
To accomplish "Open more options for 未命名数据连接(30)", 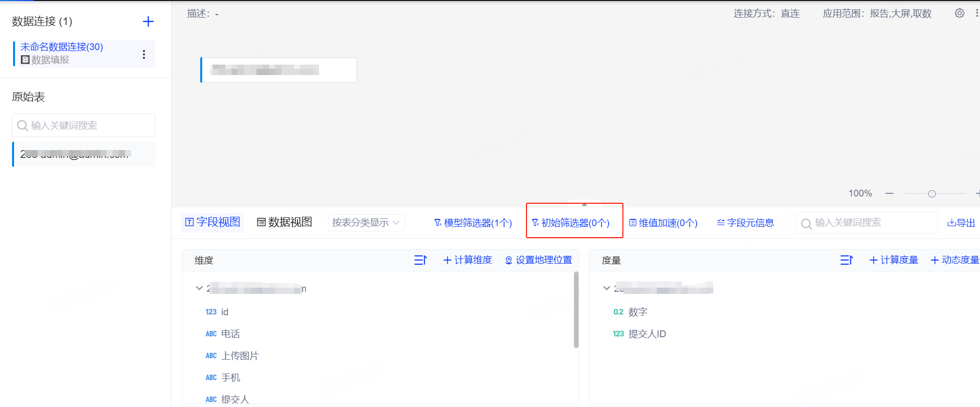I will click(144, 54).
